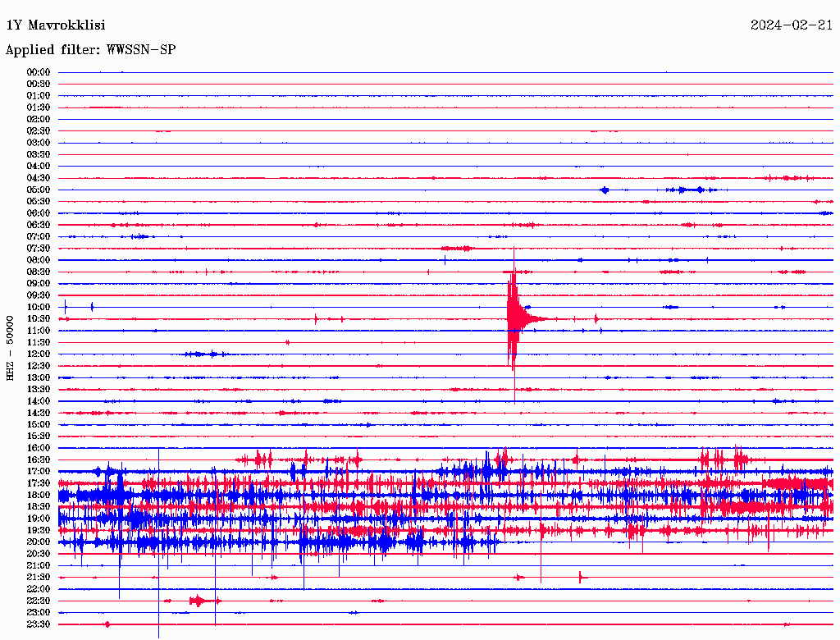Screen dimensions: 840x640
Task: Click the '03:00' time label
Action: (x=38, y=143)
